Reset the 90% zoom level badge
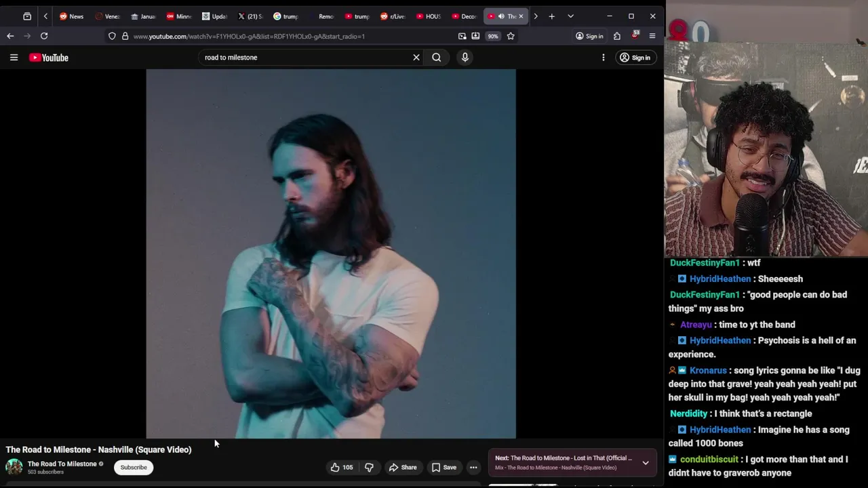 point(493,36)
